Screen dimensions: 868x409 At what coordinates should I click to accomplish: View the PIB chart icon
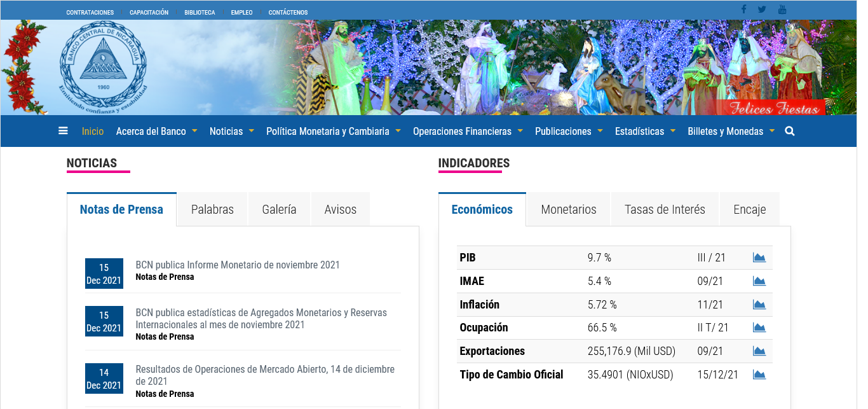coord(759,258)
